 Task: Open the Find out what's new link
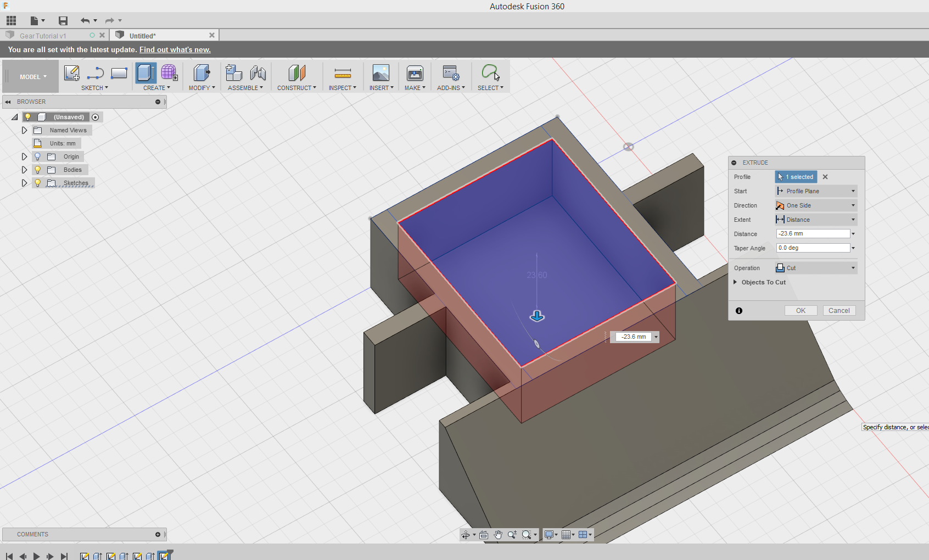(175, 49)
